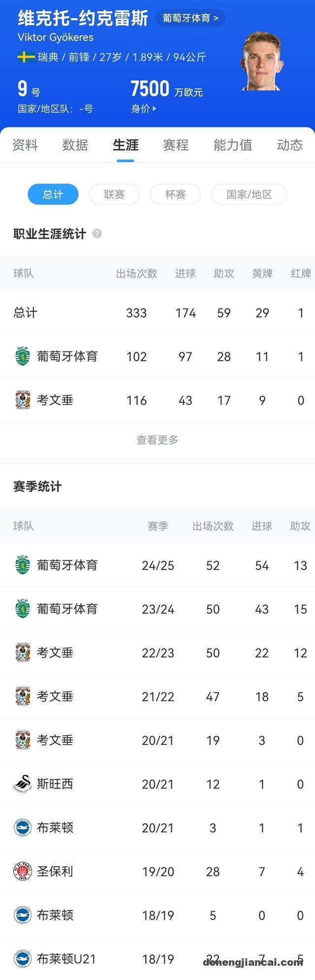This screenshot has width=315, height=980.
Task: Expand career stats with 查看更多
Action: pyautogui.click(x=157, y=440)
